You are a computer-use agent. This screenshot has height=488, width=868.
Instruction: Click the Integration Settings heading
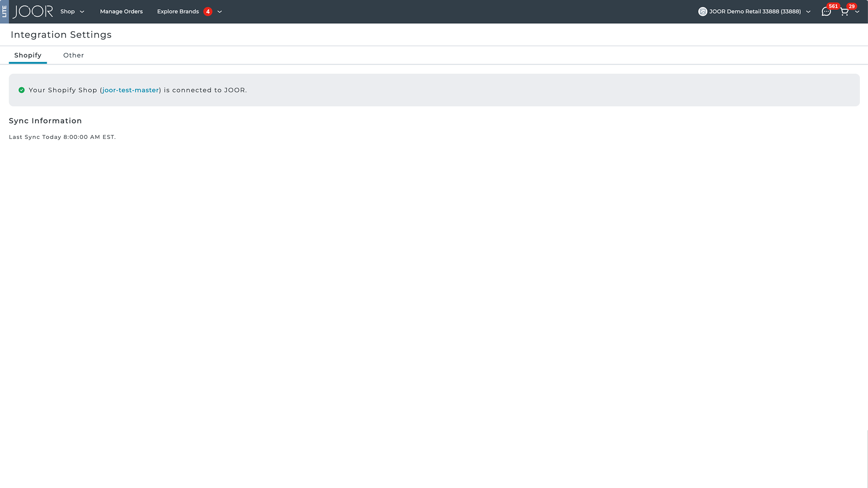pyautogui.click(x=61, y=35)
